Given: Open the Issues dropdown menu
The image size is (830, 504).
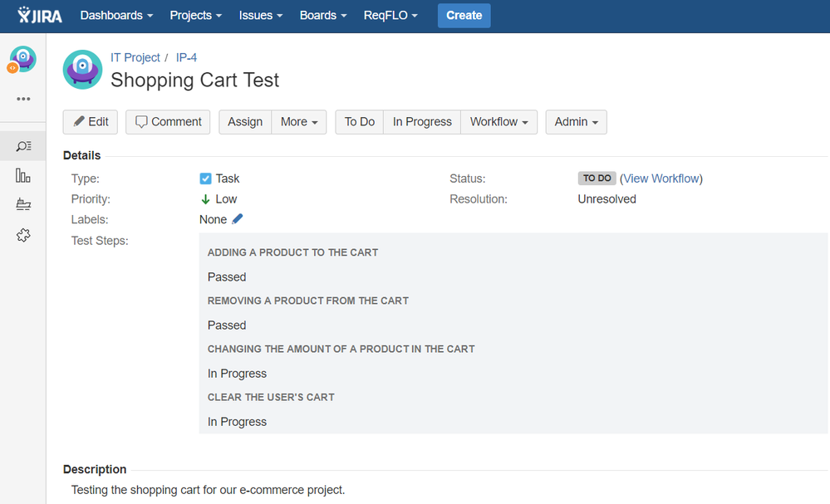Looking at the screenshot, I should [x=260, y=15].
